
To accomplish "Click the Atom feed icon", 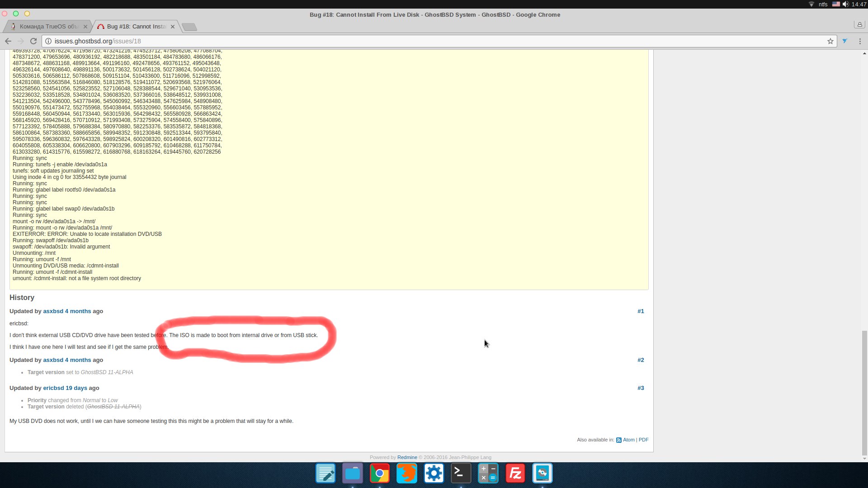I will click(x=619, y=440).
